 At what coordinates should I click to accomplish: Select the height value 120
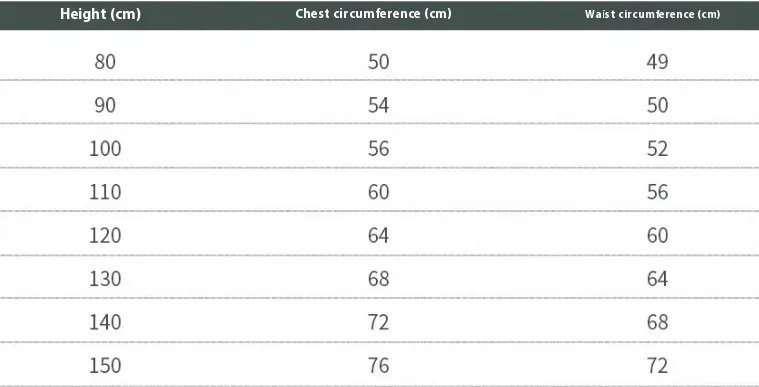tap(105, 235)
